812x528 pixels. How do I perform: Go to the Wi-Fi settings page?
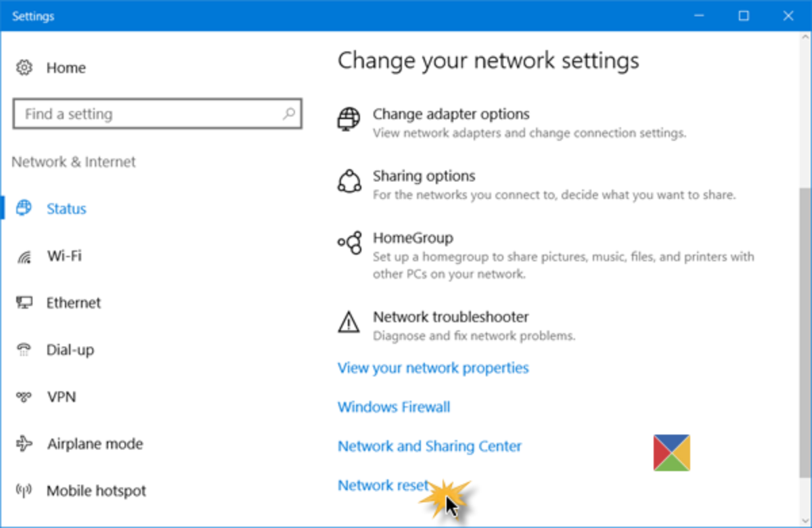pyautogui.click(x=64, y=256)
